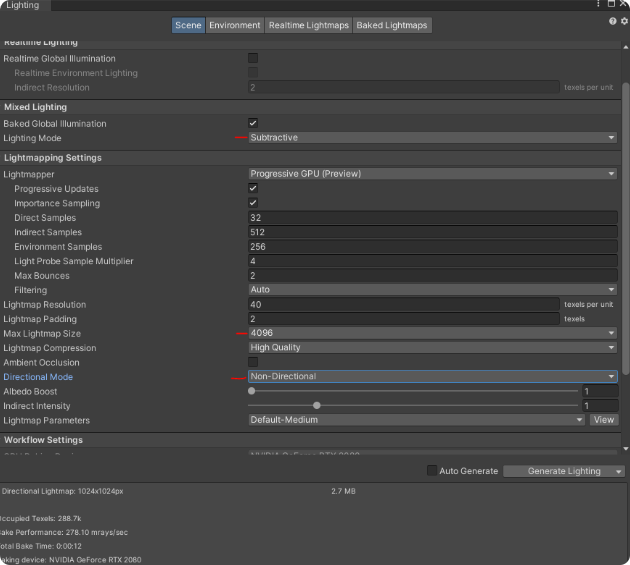Toggle the Ambient Occlusion checkbox

pos(253,362)
